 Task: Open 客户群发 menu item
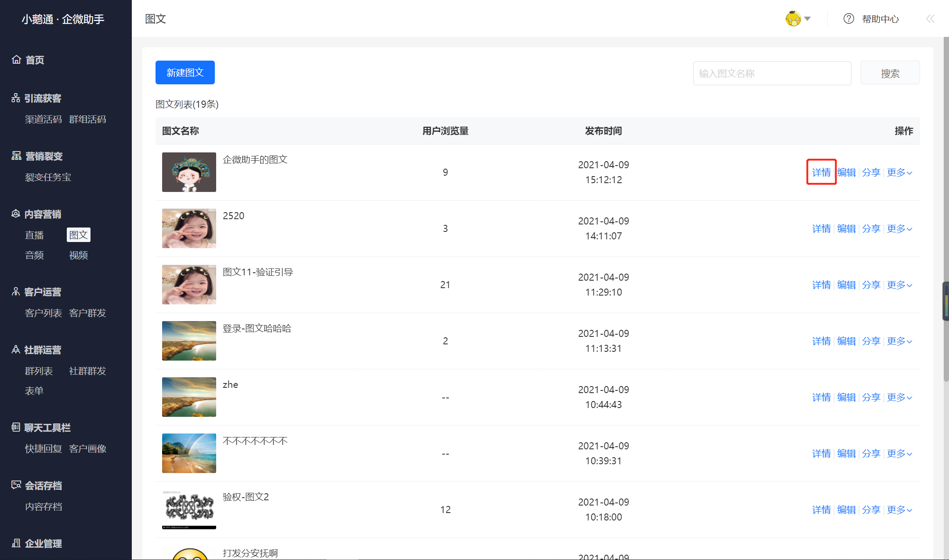pyautogui.click(x=87, y=313)
